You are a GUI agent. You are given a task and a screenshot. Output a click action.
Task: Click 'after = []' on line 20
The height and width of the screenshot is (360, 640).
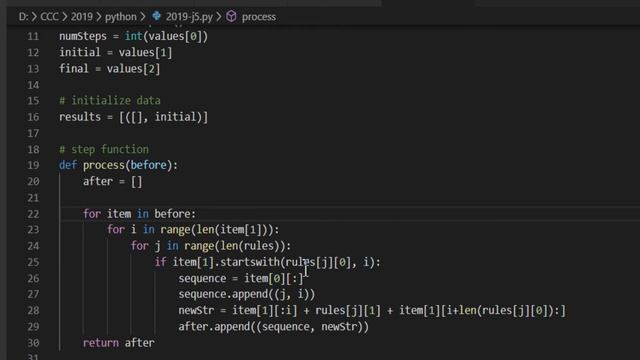(113, 182)
